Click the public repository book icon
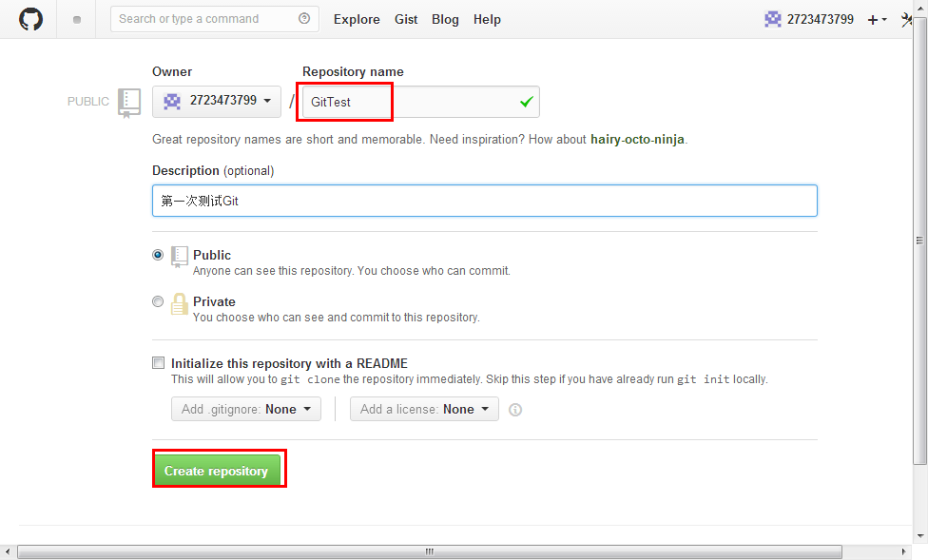 tap(129, 102)
